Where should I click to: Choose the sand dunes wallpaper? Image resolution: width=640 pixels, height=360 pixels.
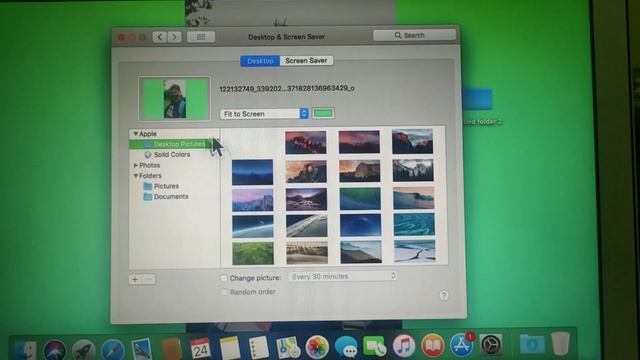click(307, 252)
